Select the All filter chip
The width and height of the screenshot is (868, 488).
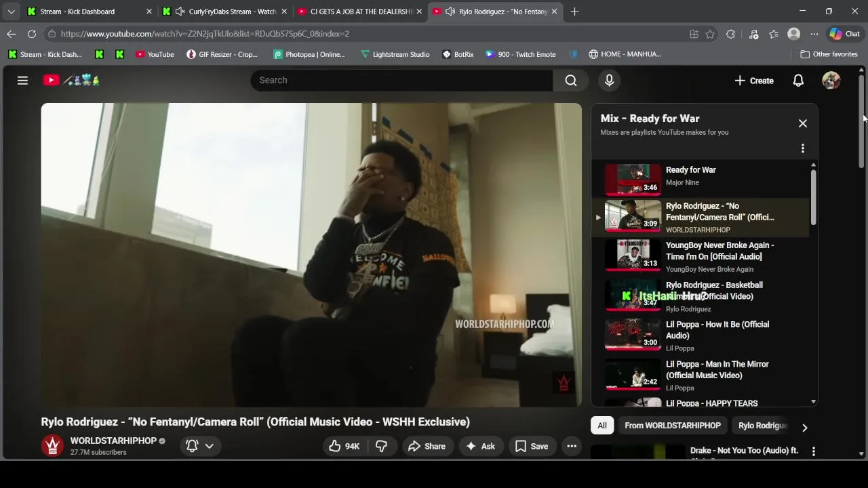click(602, 426)
